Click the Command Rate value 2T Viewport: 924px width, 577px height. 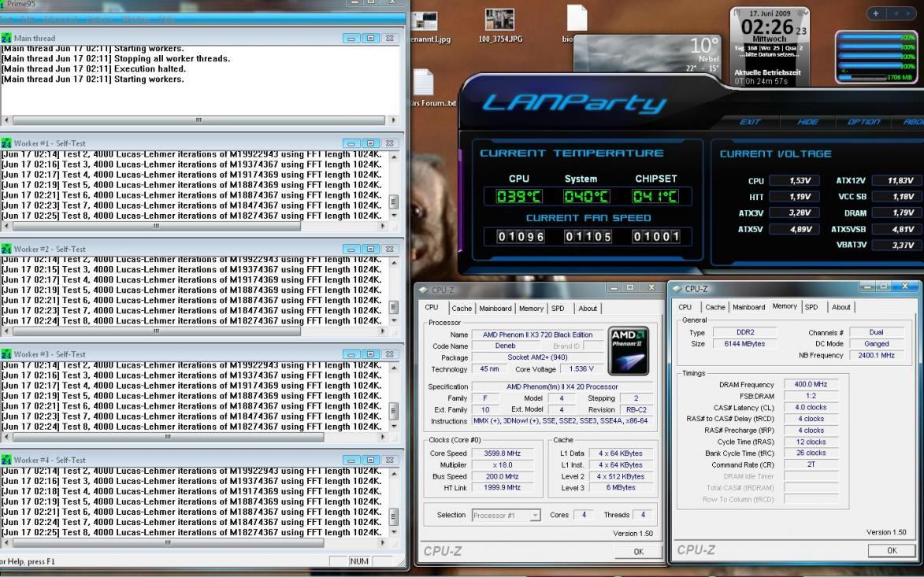tap(811, 464)
